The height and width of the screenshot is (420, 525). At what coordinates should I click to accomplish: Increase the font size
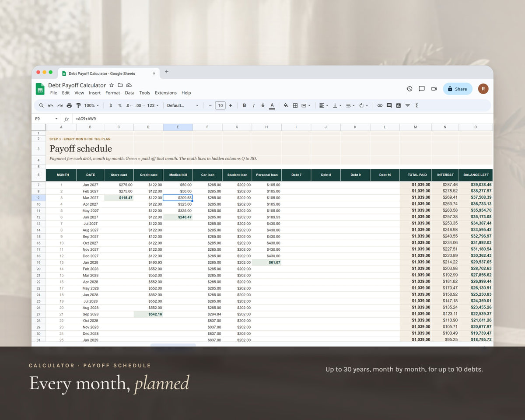(231, 105)
